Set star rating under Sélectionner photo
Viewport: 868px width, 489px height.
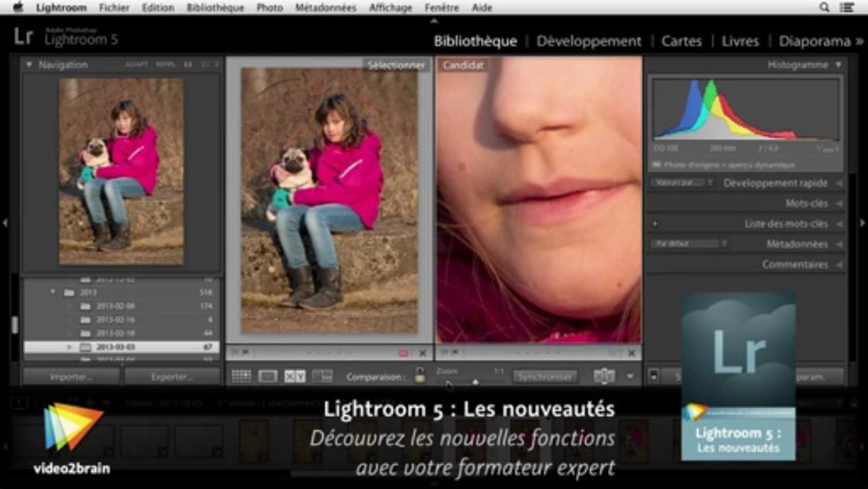coord(329,353)
